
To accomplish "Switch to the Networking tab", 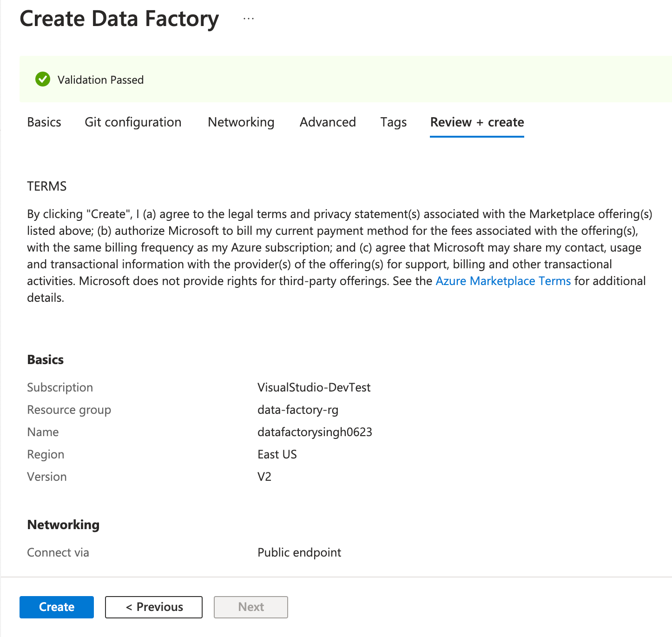I will pyautogui.click(x=241, y=122).
